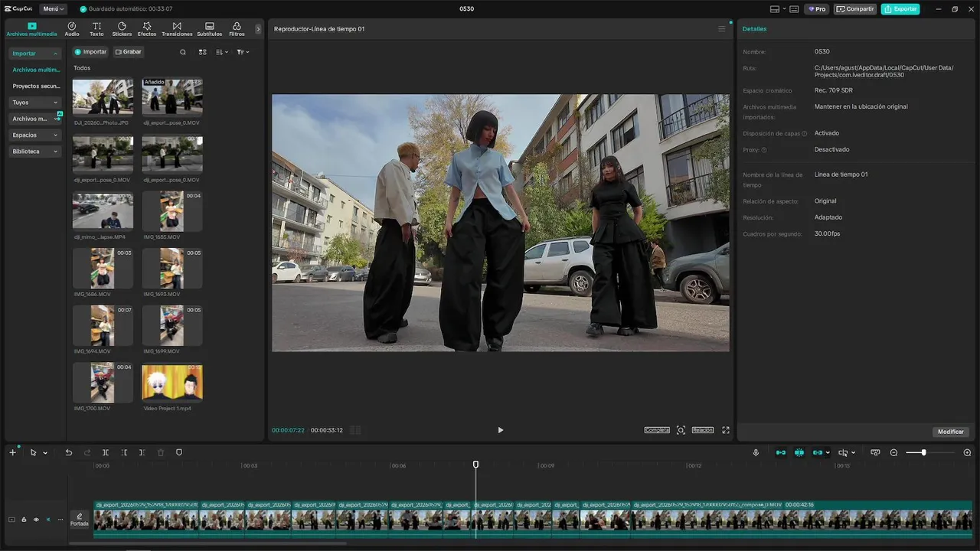The image size is (980, 551).
Task: Open the Menú dropdown
Action: click(x=54, y=9)
